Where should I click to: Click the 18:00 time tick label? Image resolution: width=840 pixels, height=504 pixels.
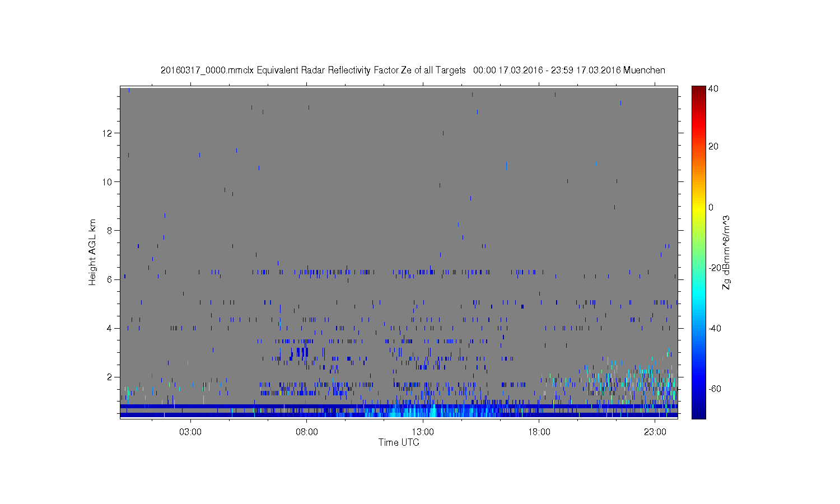click(539, 432)
